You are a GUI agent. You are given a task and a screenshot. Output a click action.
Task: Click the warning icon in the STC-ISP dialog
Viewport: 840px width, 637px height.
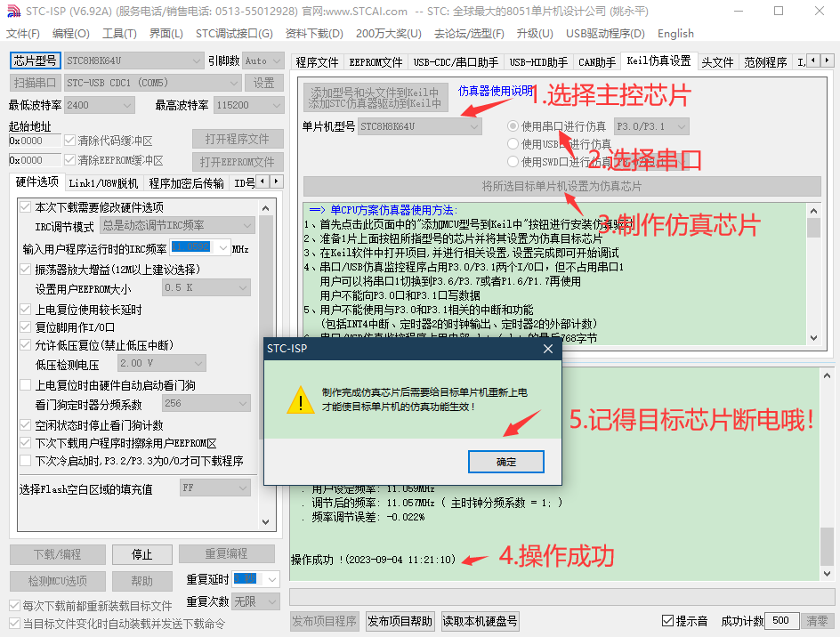click(301, 400)
